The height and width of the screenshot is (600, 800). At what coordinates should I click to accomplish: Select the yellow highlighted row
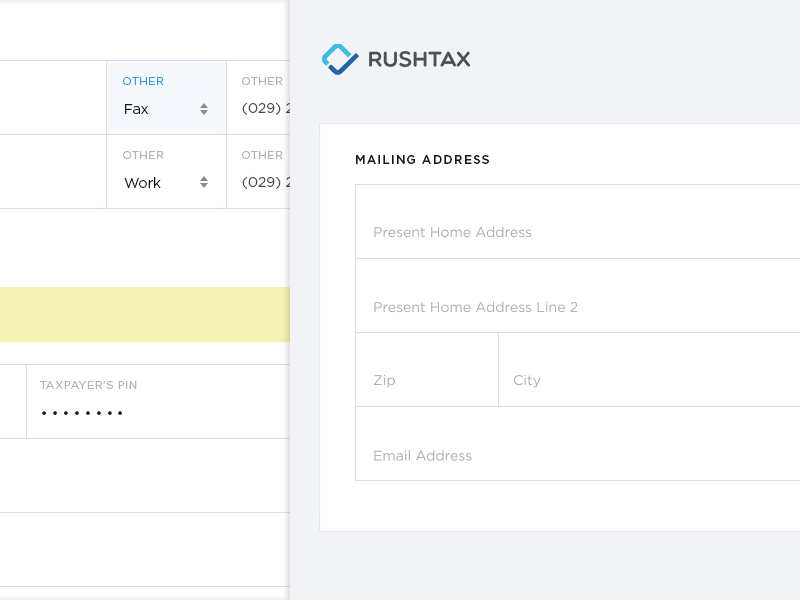[144, 314]
